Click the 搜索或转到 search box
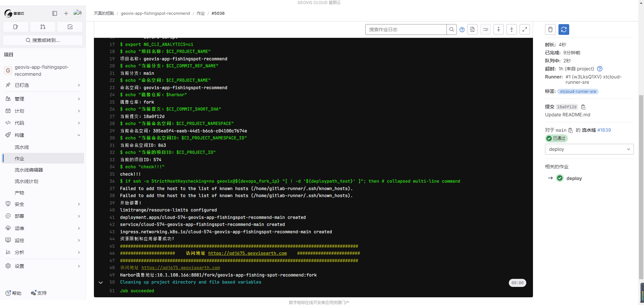The image size is (644, 305). (43, 40)
